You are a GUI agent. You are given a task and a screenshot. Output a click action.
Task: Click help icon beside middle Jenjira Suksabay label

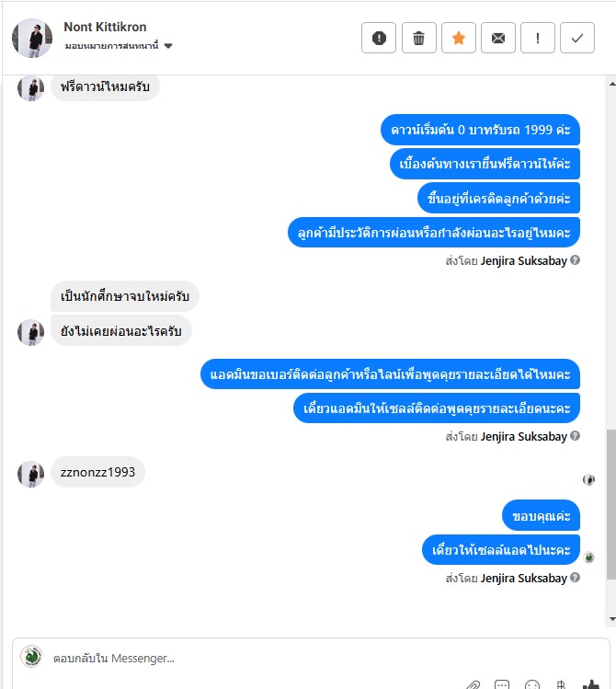coord(575,435)
